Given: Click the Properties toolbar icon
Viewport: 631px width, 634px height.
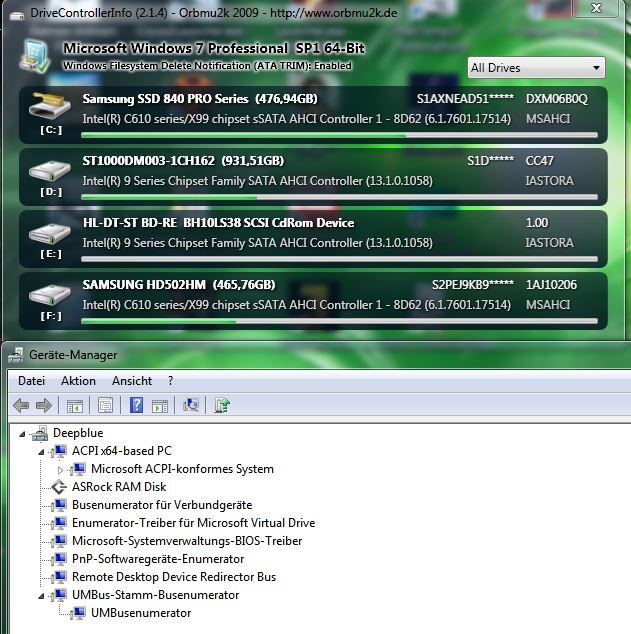Looking at the screenshot, I should click(106, 406).
